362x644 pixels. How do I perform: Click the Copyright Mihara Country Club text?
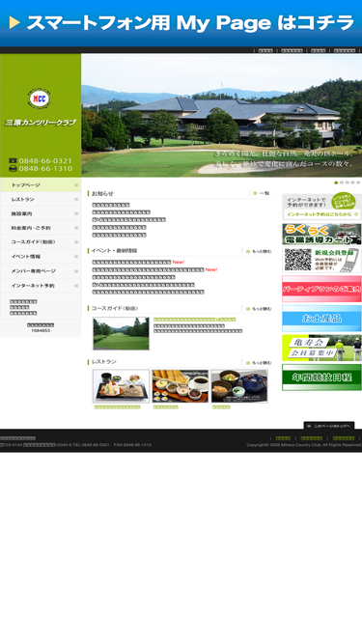[x=304, y=445]
